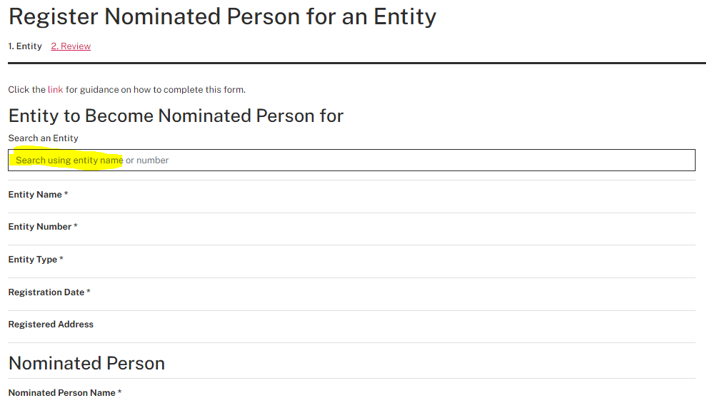Click the asterisk beside Registration Date

coord(88,292)
